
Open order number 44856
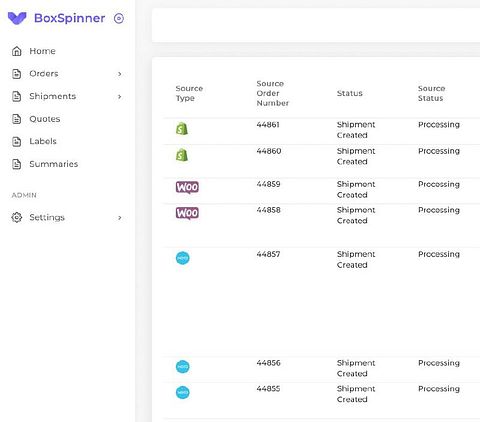[268, 363]
